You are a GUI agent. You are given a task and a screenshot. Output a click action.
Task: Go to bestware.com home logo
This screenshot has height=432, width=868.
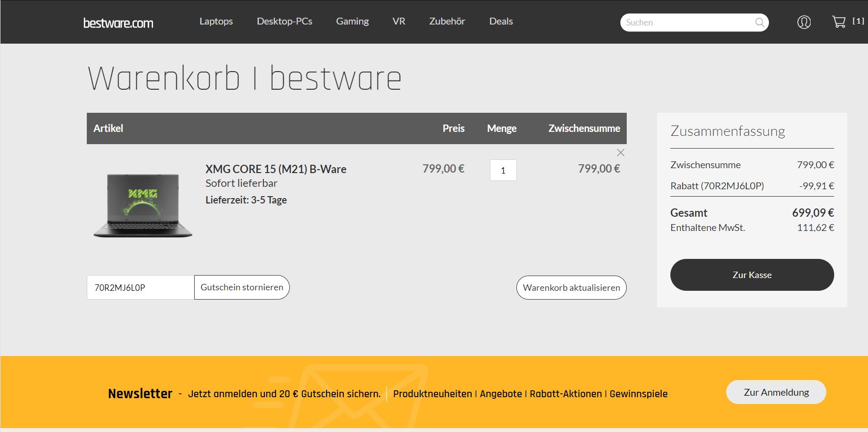click(x=118, y=23)
